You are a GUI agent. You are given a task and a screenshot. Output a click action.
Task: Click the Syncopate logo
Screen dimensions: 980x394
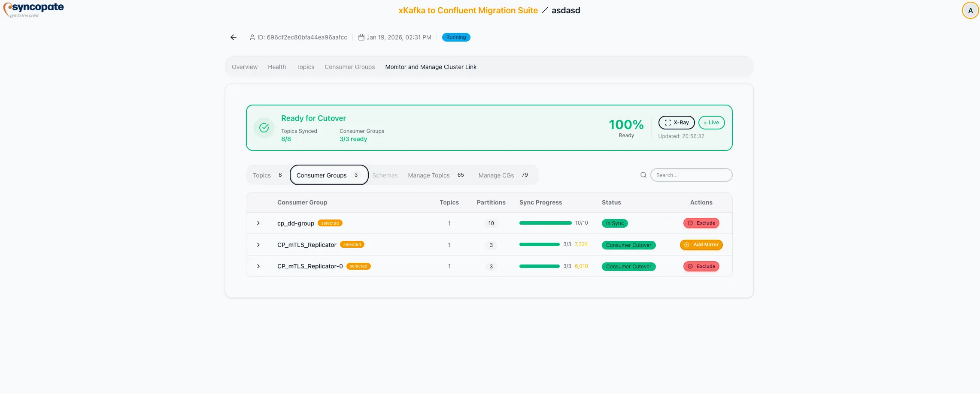[33, 9]
